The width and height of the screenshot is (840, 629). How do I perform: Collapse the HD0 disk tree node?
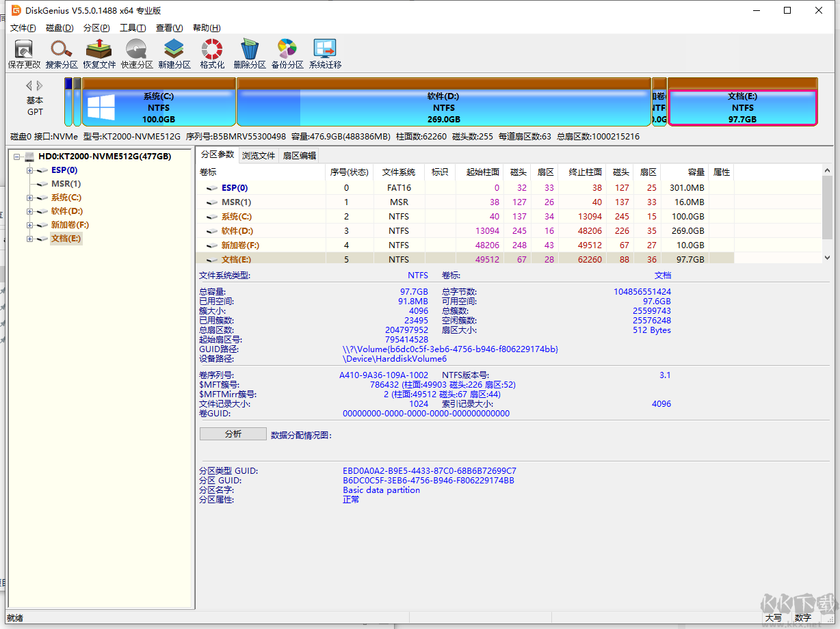point(17,157)
